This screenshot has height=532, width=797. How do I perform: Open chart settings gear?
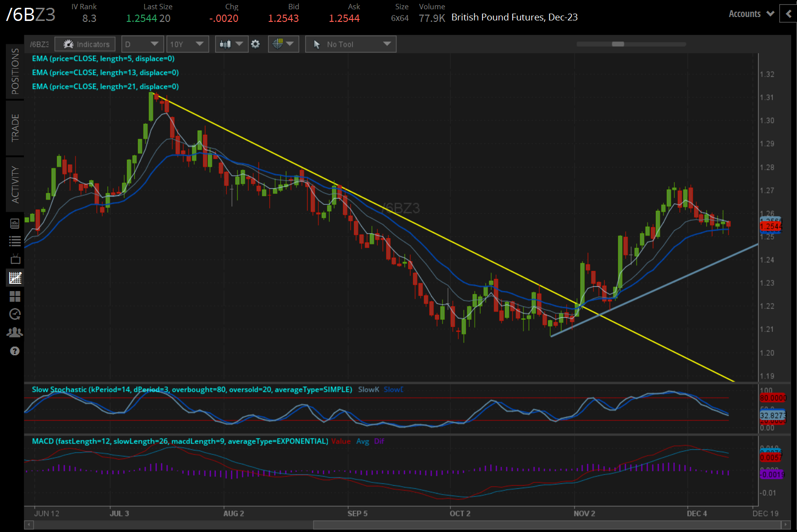[256, 44]
